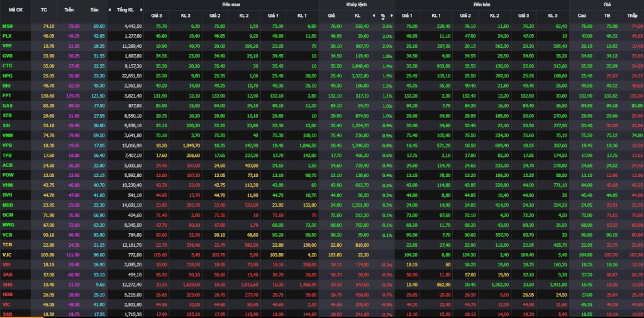Image resolution: width=644 pixels, height=318 pixels.
Task: Click the Khớp lệnh group header
Action: 357,4
